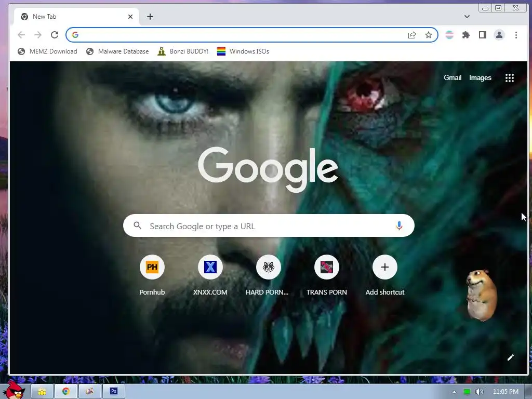Reload the page with the refresh icon
The width and height of the screenshot is (532, 399).
(55, 35)
